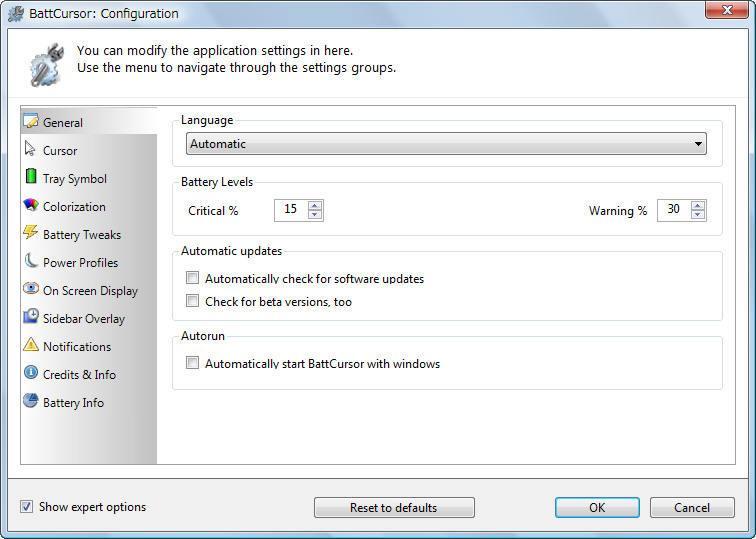Screen dimensions: 756x539
Task: Select Power Profiles in the menu
Action: 89,262
